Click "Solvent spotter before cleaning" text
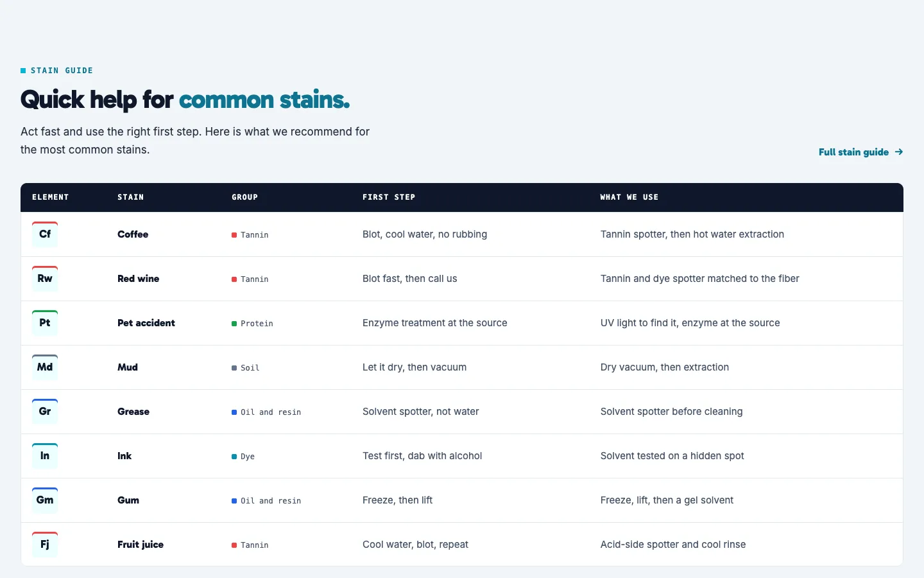Image resolution: width=924 pixels, height=578 pixels. pos(672,412)
